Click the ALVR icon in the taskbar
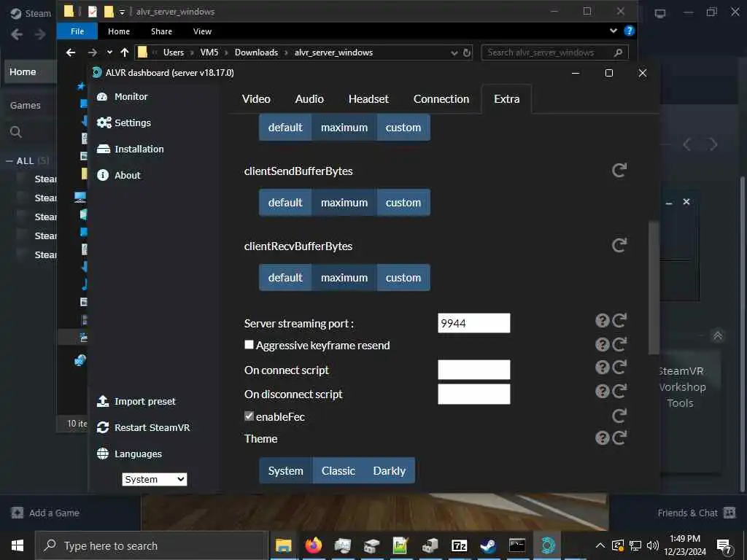The width and height of the screenshot is (747, 560). (547, 545)
